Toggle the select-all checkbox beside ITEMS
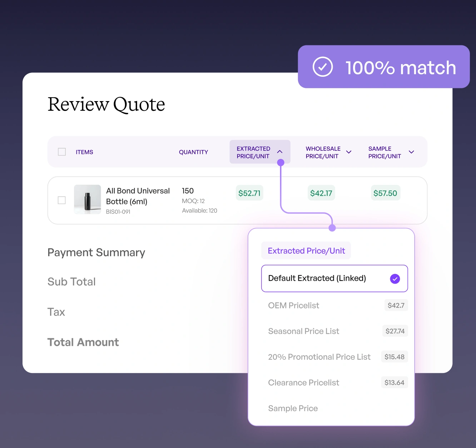 coord(62,152)
